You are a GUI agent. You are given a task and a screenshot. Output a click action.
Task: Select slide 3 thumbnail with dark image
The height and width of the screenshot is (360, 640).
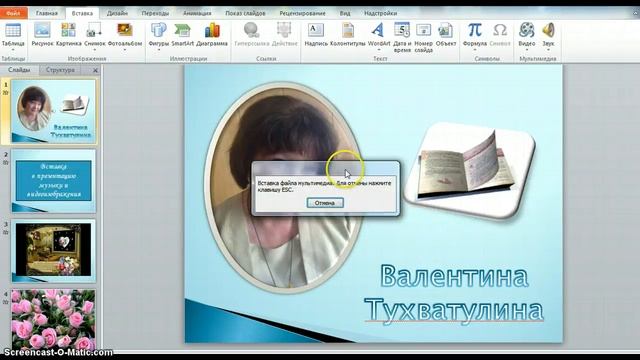point(53,251)
